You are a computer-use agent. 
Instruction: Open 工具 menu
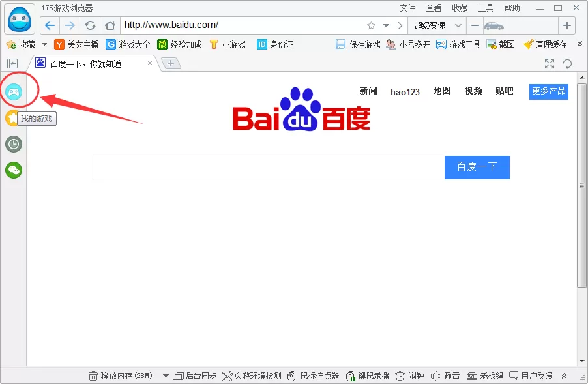tap(486, 8)
